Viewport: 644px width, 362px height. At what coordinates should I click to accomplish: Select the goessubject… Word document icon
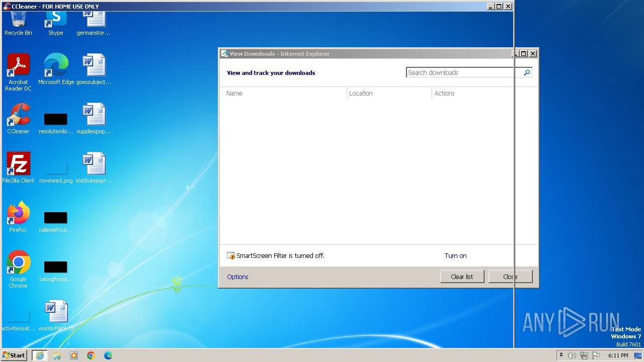pyautogui.click(x=94, y=69)
